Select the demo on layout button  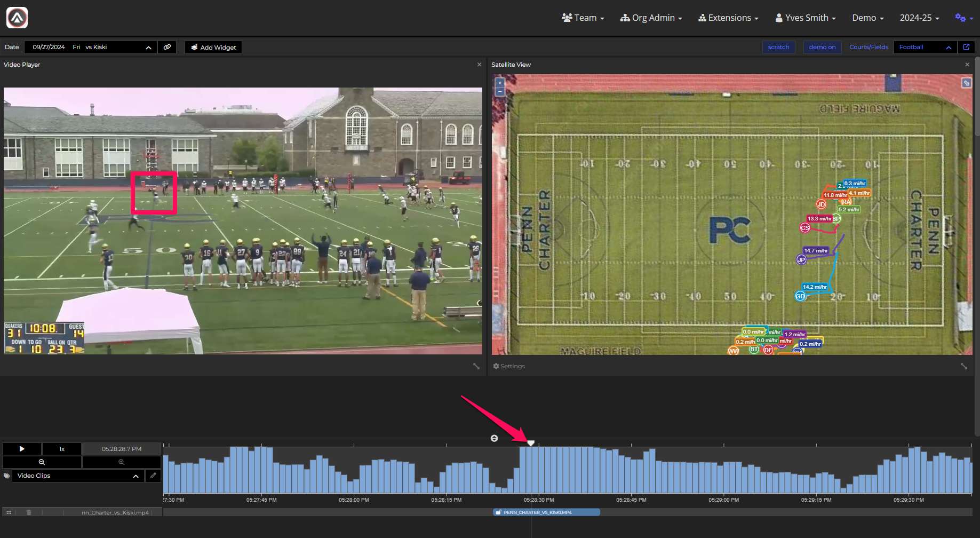pos(822,47)
